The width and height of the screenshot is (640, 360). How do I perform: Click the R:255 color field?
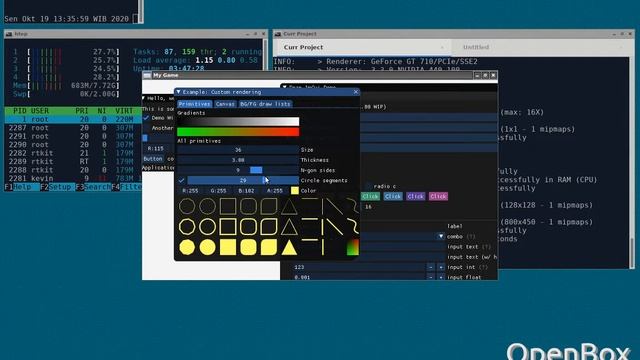coord(190,191)
